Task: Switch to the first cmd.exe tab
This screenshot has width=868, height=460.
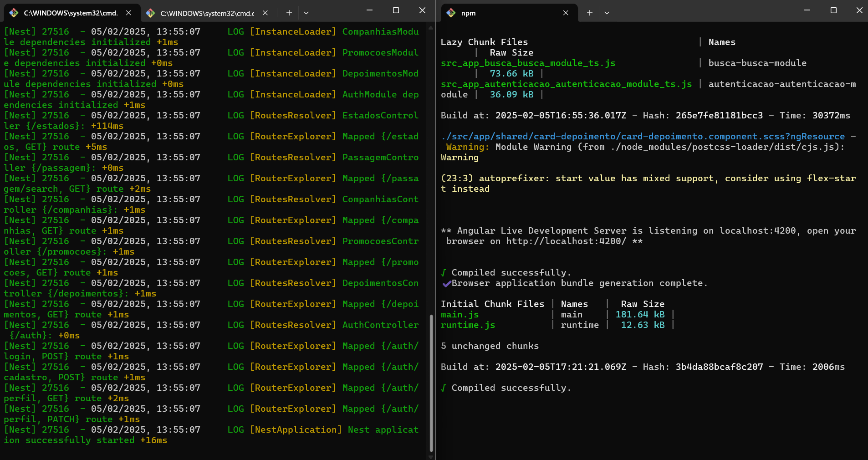Action: [x=71, y=13]
